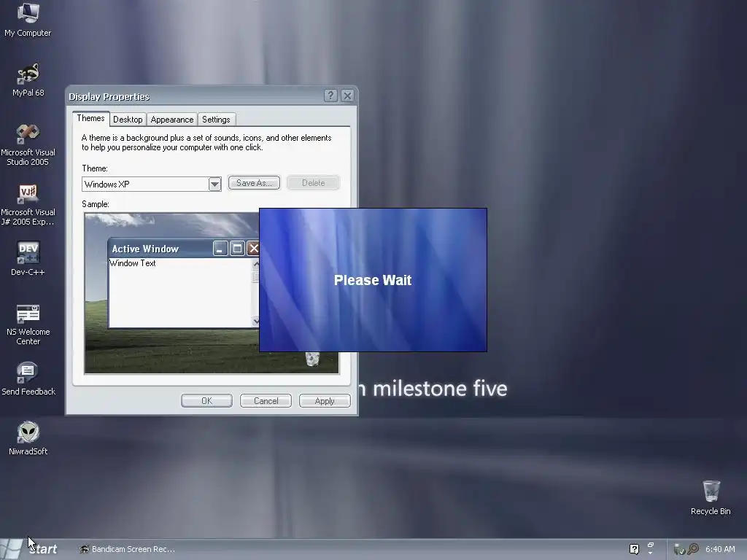The image size is (747, 560).
Task: Click the Active Window sample preview title
Action: (x=145, y=249)
